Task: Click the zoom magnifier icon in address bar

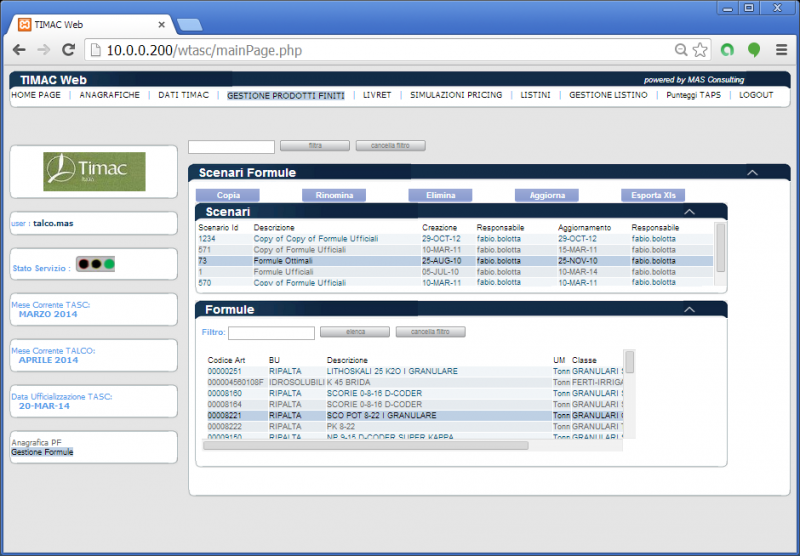Action: click(681, 49)
